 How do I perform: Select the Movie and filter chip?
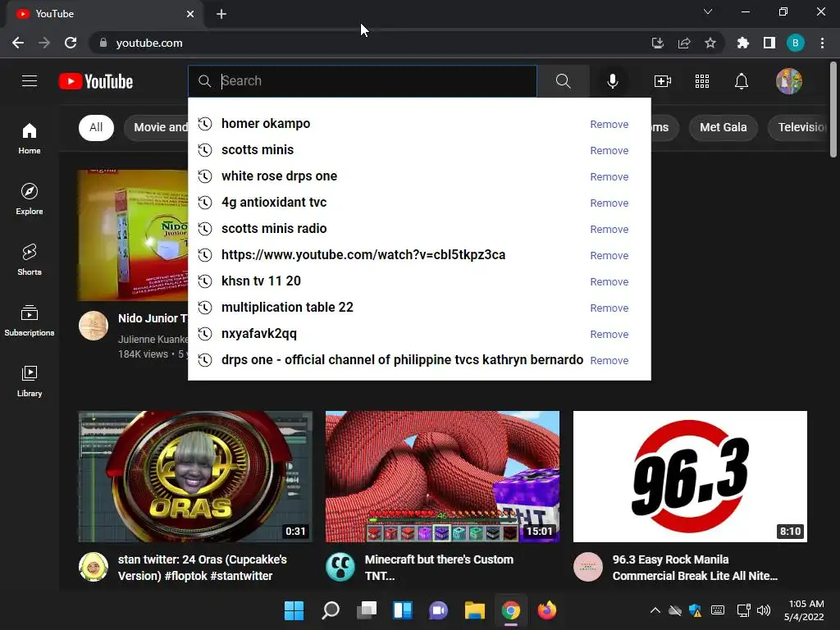[157, 127]
